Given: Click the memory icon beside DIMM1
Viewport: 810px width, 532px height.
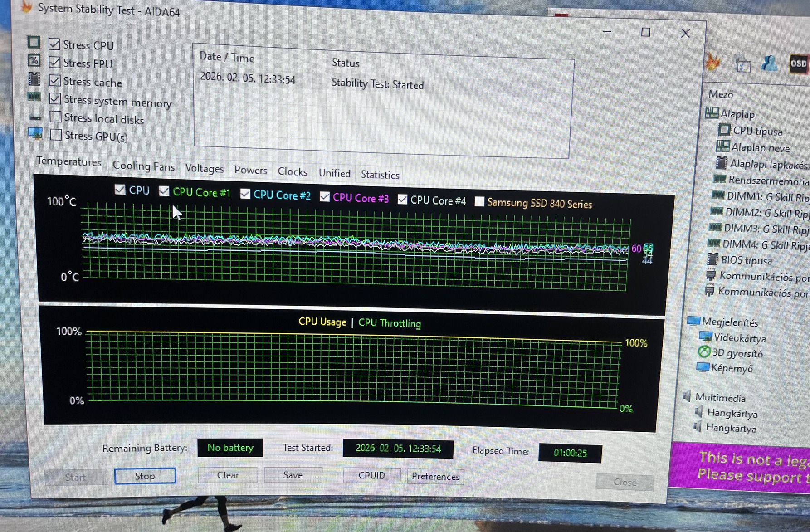Looking at the screenshot, I should point(718,195).
